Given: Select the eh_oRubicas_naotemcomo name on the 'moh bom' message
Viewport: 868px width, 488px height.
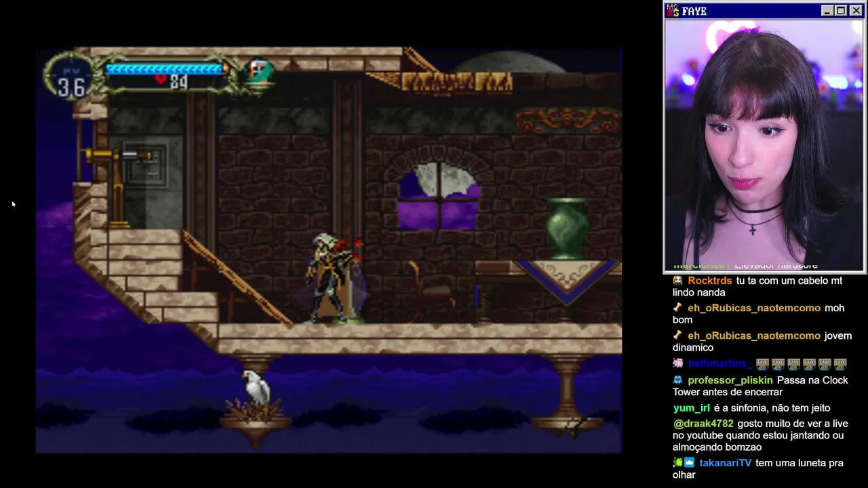Looking at the screenshot, I should pyautogui.click(x=754, y=308).
